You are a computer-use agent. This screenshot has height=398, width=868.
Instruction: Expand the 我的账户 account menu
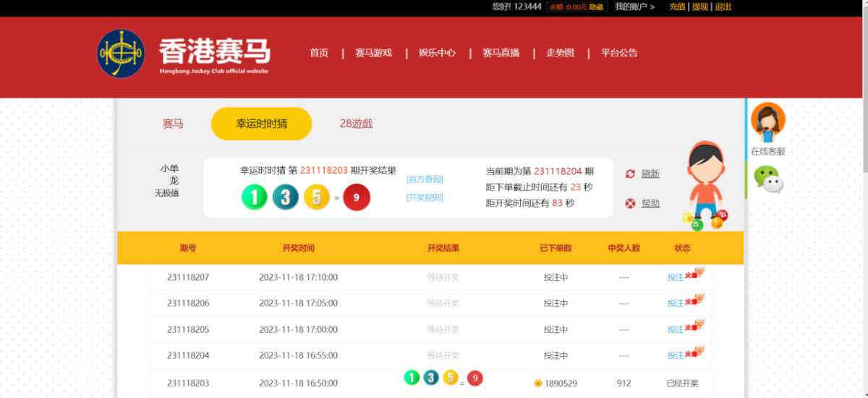pos(634,7)
